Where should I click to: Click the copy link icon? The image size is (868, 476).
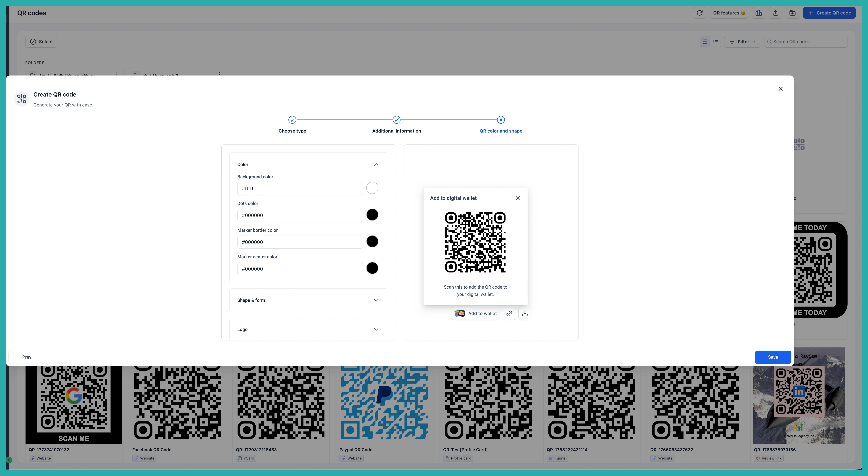point(509,313)
